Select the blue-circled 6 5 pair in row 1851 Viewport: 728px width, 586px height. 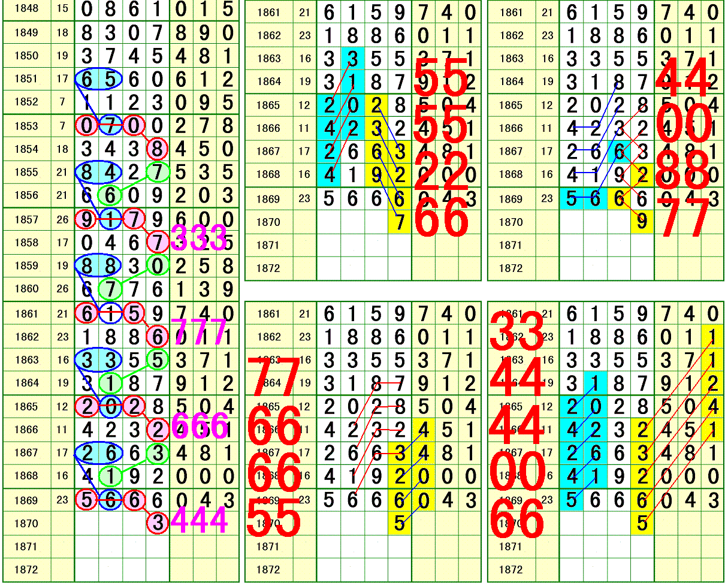(99, 79)
